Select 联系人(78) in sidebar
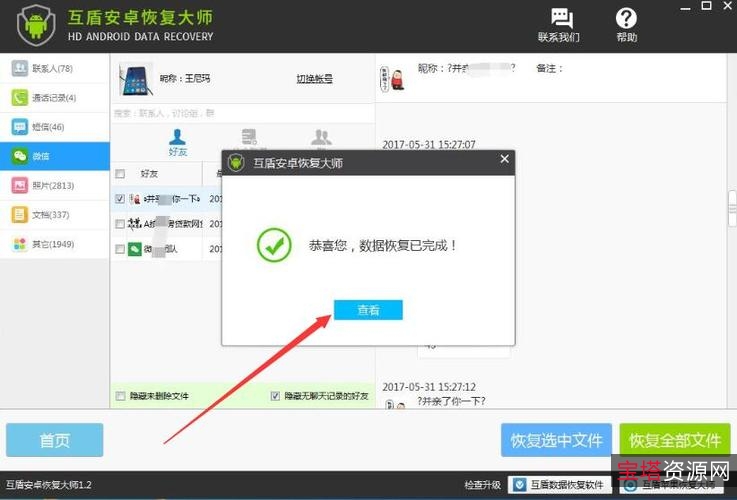The image size is (737, 500). pos(55,69)
